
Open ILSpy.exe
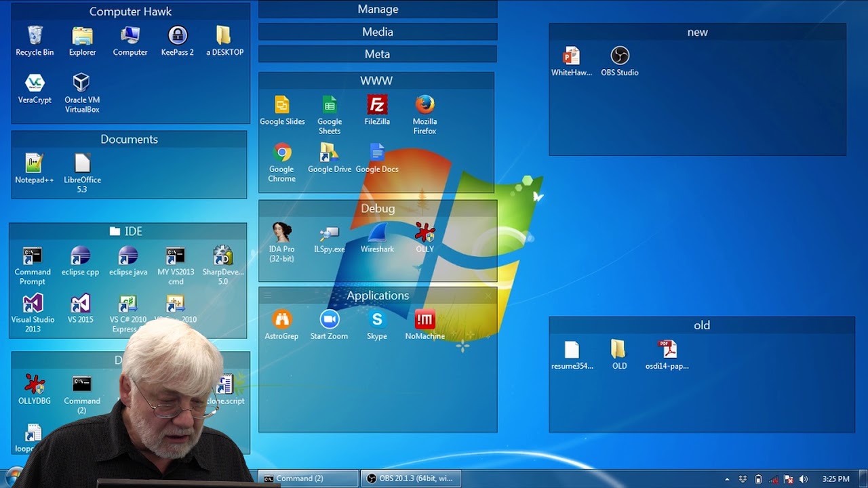point(330,238)
